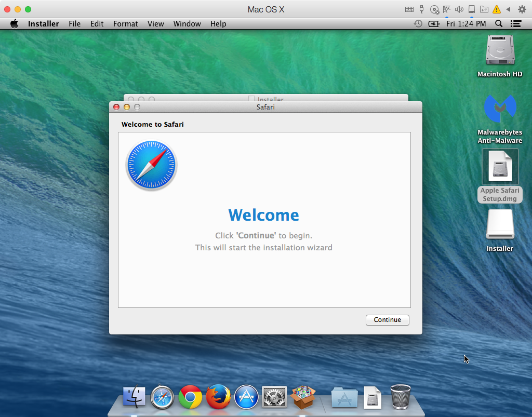Select Apple Safari Setup.dmg file on desktop
Viewport: 532px width, 417px height.
click(500, 167)
